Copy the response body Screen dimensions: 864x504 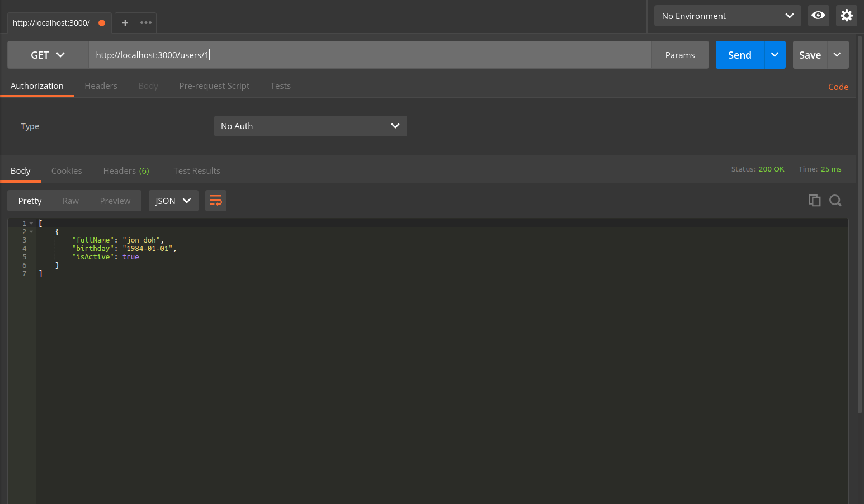pos(815,200)
